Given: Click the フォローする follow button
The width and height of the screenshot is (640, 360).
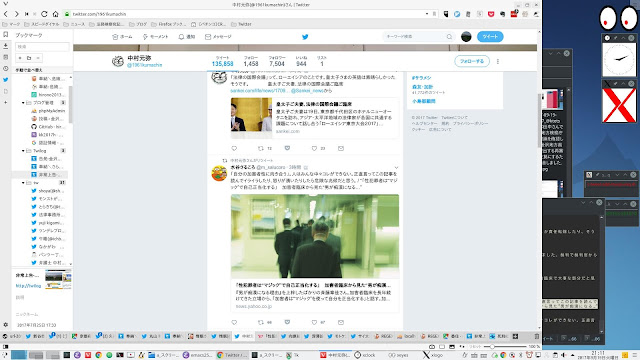Looking at the screenshot, I should [x=472, y=61].
